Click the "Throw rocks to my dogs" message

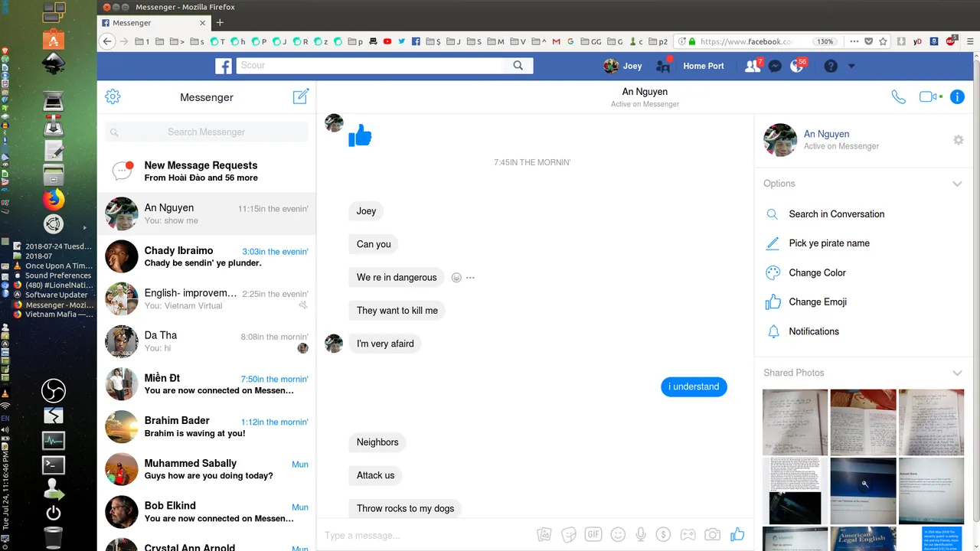click(x=405, y=508)
